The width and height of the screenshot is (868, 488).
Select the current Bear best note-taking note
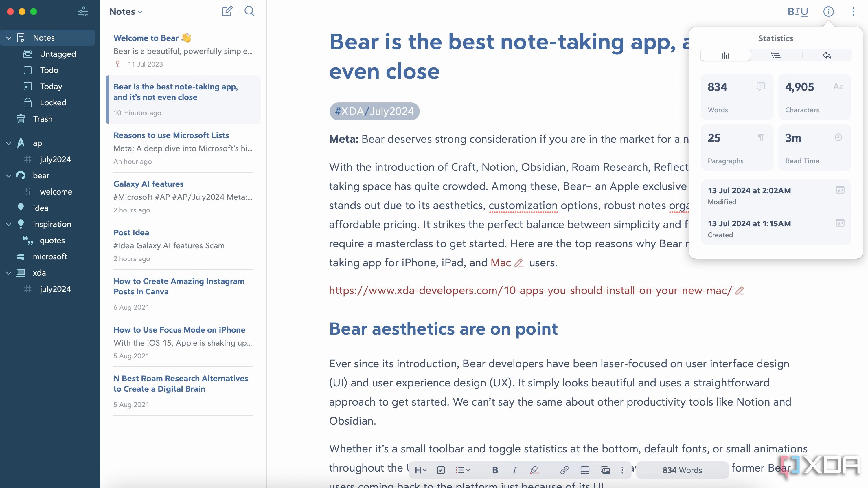coord(183,99)
